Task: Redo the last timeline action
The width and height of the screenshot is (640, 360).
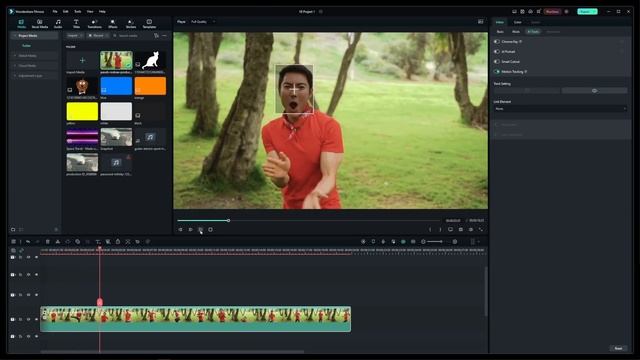Action: (38, 242)
